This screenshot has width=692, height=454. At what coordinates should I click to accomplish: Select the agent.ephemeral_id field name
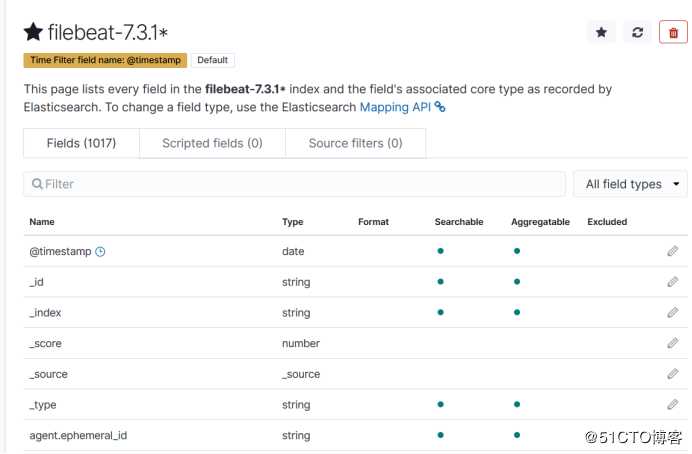78,435
